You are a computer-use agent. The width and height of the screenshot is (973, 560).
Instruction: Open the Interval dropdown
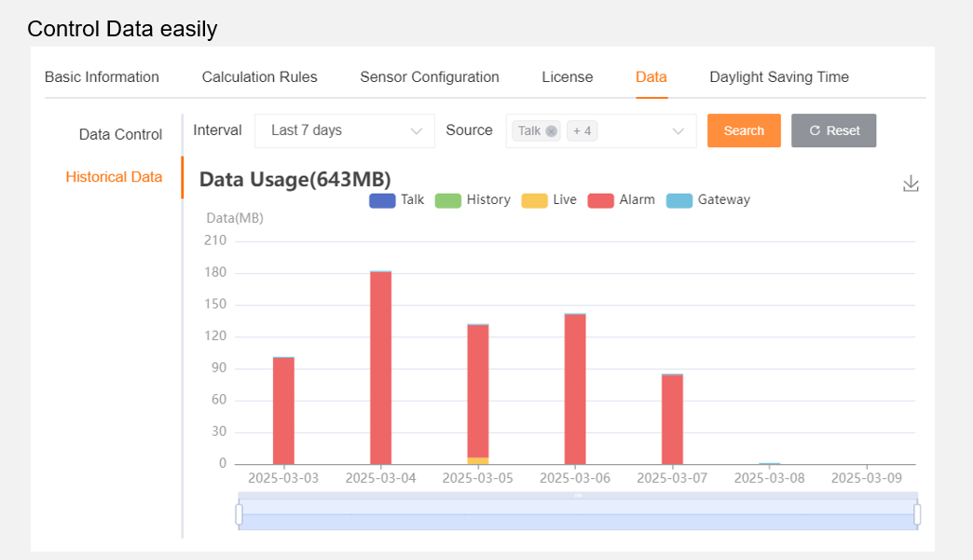[344, 130]
